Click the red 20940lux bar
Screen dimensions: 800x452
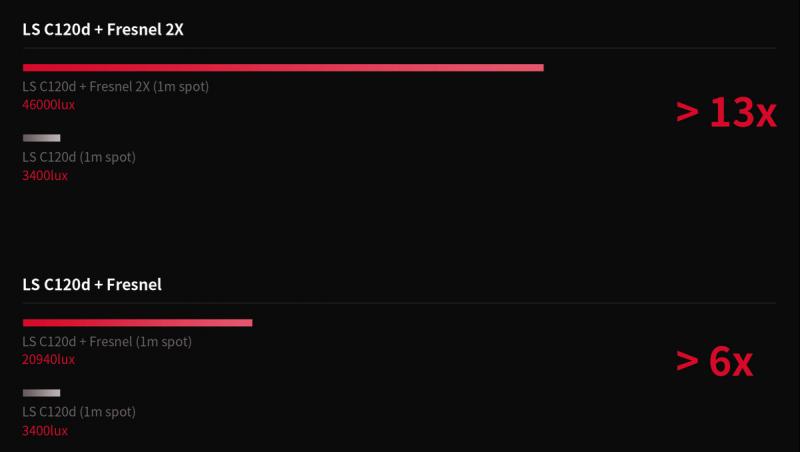tap(138, 323)
